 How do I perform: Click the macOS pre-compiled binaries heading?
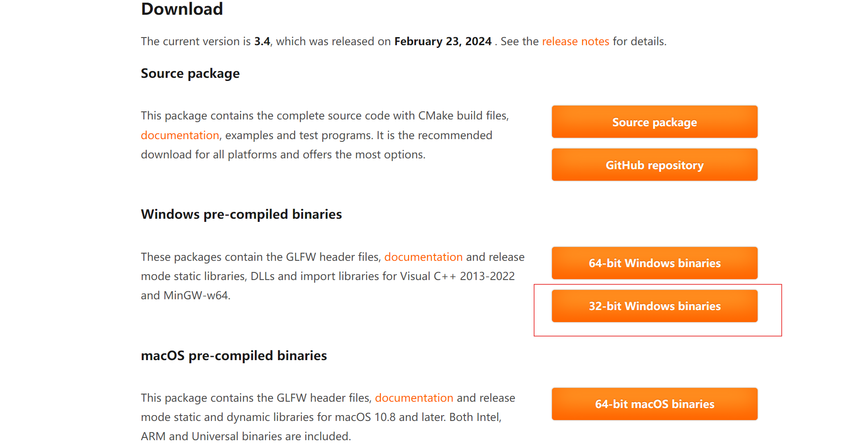pos(234,356)
